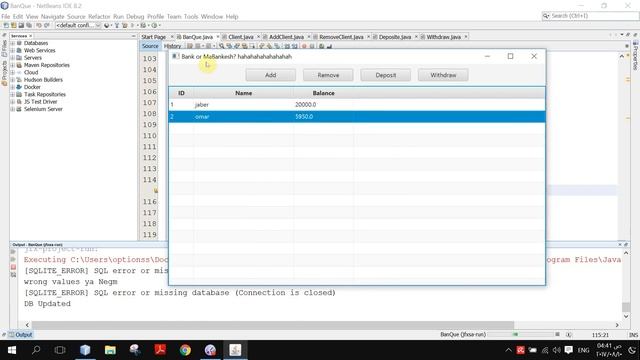640x360 pixels.
Task: Switch to the Deposite.java tab
Action: pyautogui.click(x=395, y=37)
